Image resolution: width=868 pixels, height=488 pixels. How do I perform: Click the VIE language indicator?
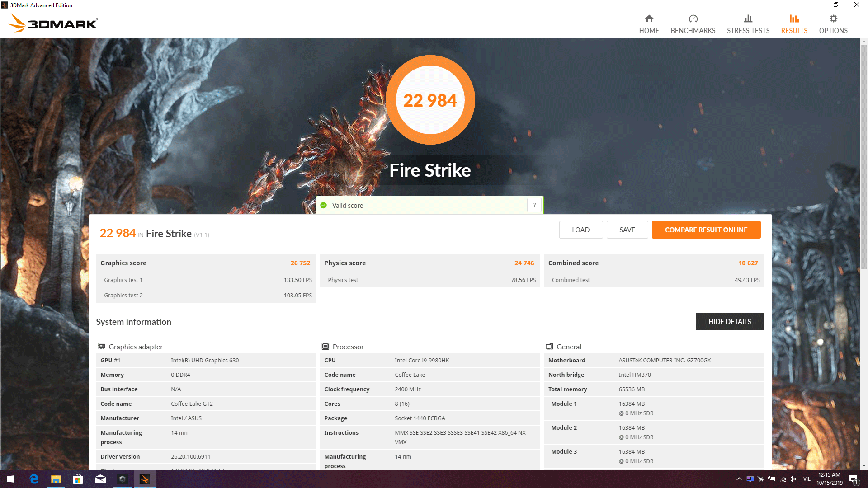click(807, 479)
